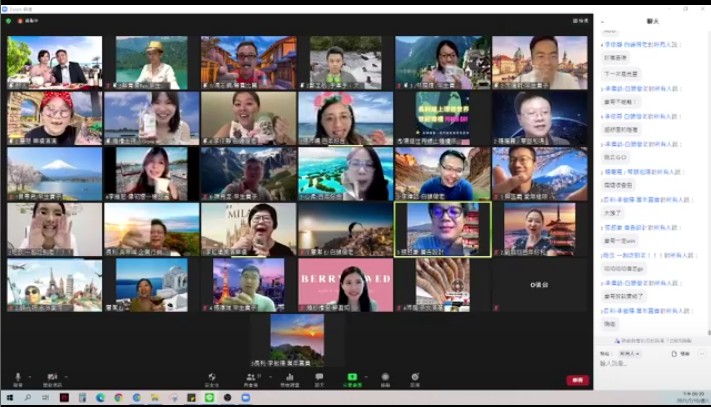
Task: Open microphone options caret
Action: click(30, 377)
